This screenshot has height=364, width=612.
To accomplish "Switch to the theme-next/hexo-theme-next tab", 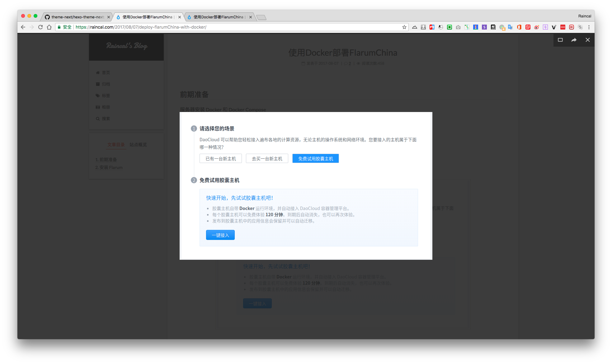I will (x=77, y=17).
